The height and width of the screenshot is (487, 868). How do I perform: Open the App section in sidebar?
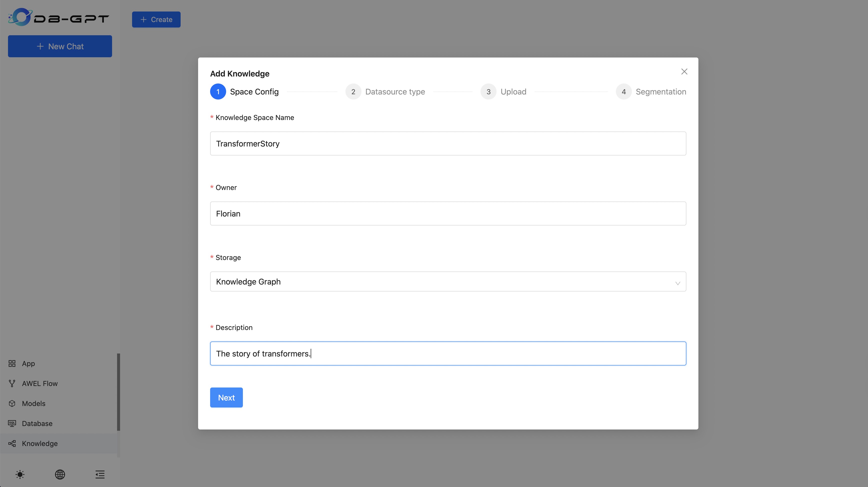point(28,363)
